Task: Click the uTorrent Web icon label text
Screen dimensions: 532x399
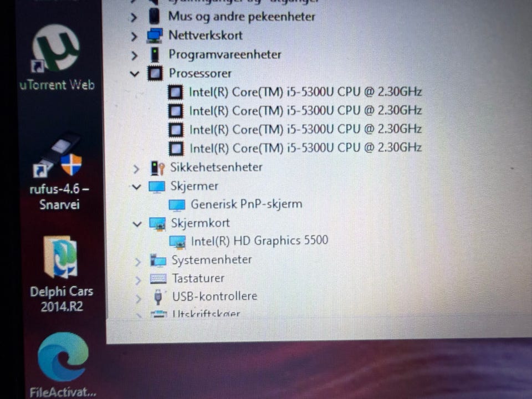Action: (57, 84)
